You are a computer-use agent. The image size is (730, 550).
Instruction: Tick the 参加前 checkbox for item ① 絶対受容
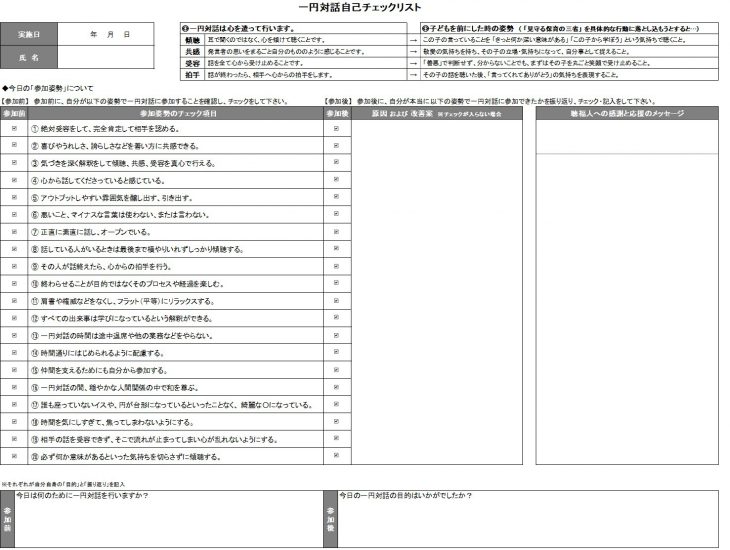(x=14, y=129)
